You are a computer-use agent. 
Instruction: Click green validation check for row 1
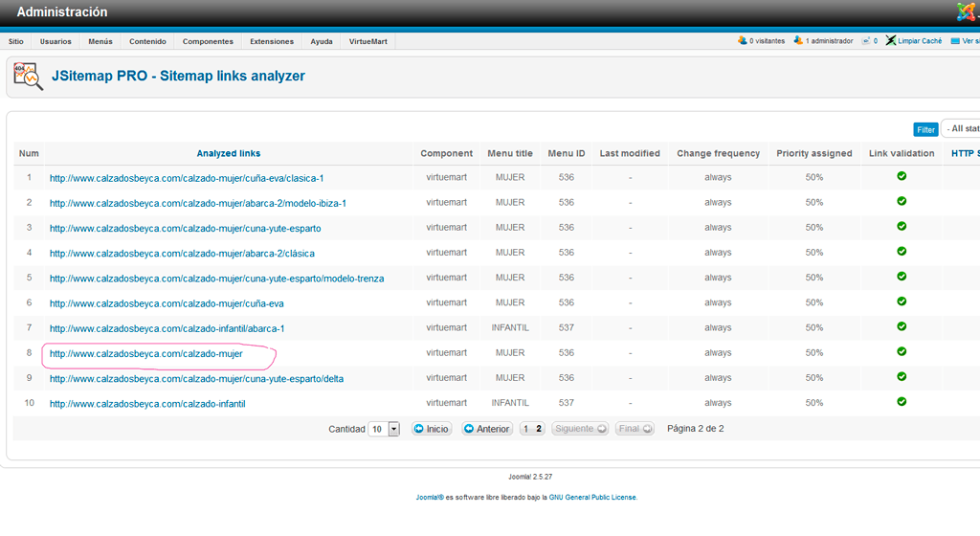tap(902, 176)
